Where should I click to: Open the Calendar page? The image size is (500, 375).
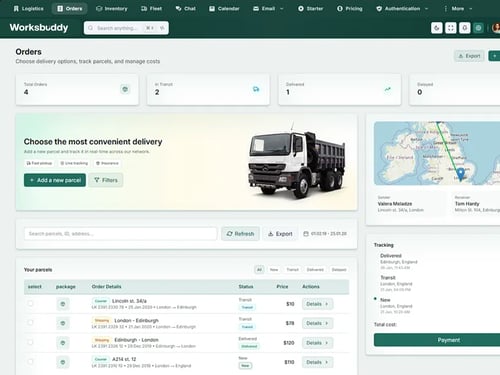(224, 9)
